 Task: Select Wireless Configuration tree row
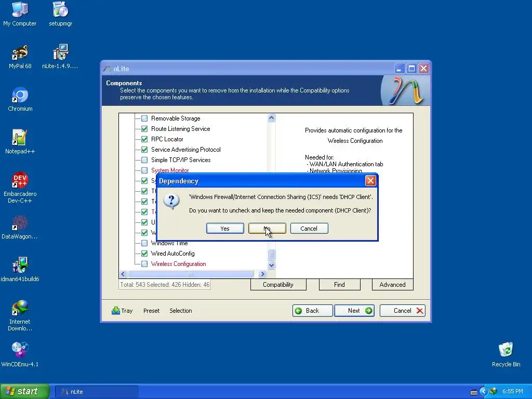pyautogui.click(x=179, y=264)
